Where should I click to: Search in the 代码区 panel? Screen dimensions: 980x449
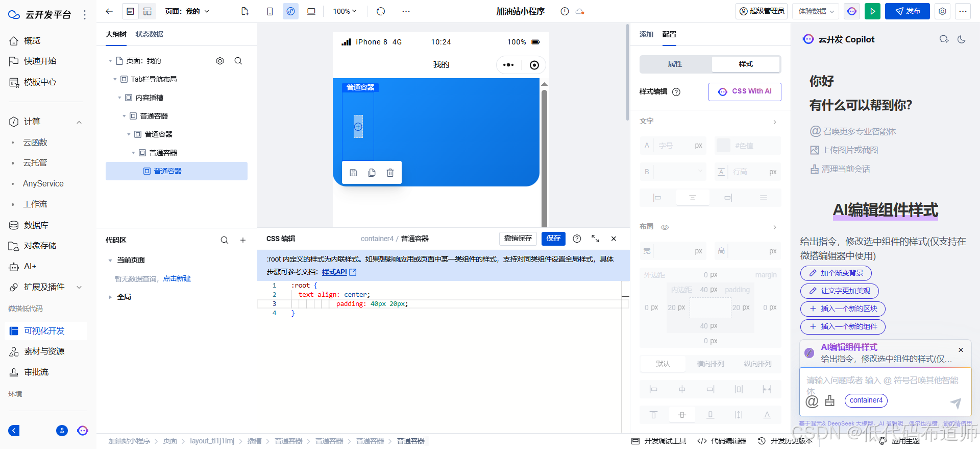tap(225, 240)
